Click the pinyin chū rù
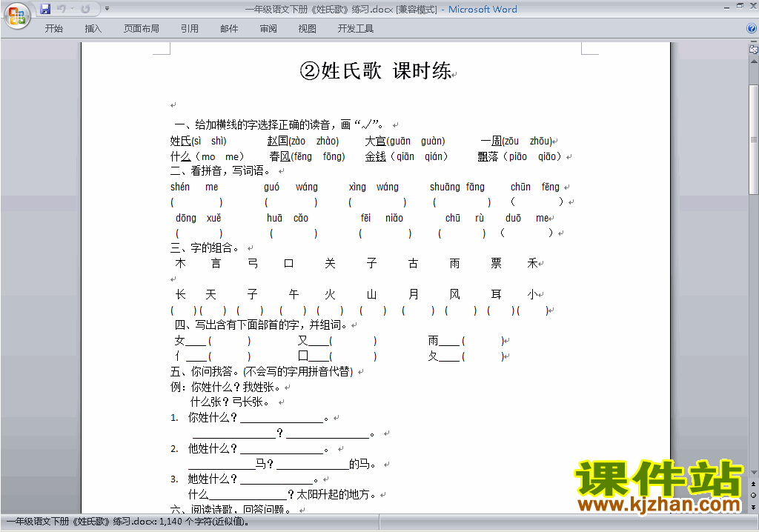This screenshot has width=759, height=532. pos(465,218)
